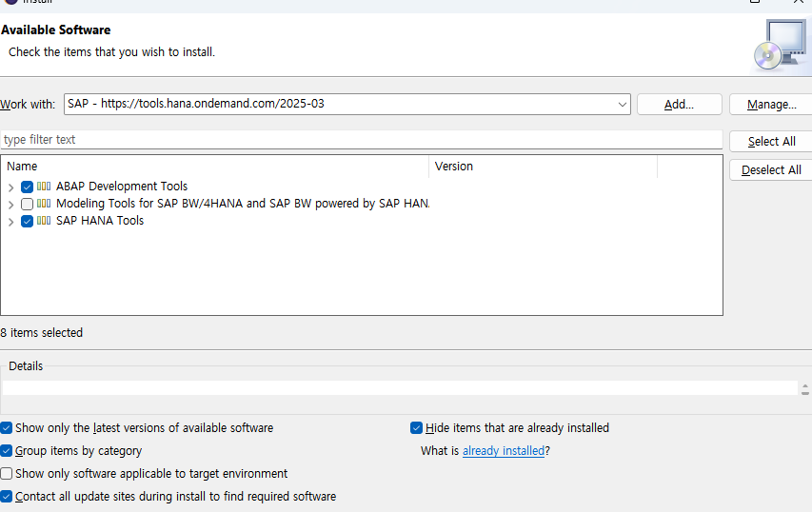This screenshot has width=812, height=512.
Task: Open the already installed link
Action: (504, 451)
